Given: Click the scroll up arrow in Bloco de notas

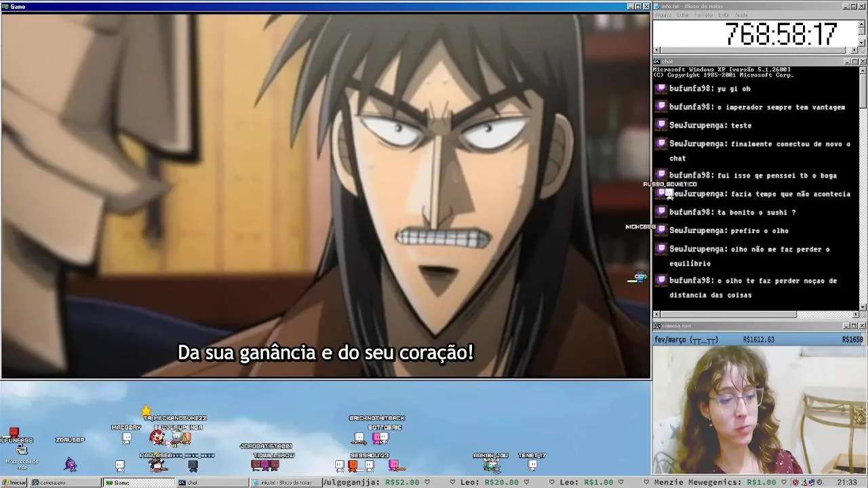Looking at the screenshot, I should (x=862, y=24).
